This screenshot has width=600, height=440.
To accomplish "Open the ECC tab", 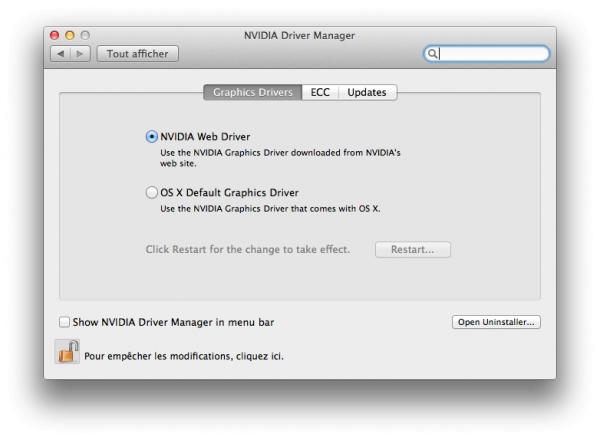I will (x=320, y=93).
